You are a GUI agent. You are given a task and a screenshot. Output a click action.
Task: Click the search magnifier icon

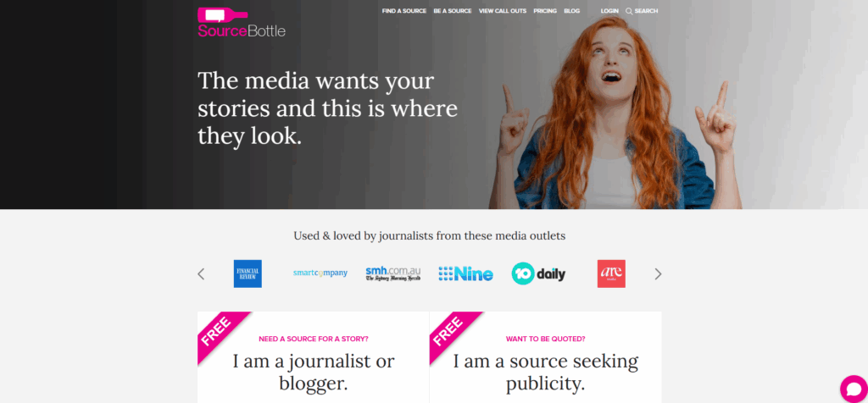coord(629,11)
